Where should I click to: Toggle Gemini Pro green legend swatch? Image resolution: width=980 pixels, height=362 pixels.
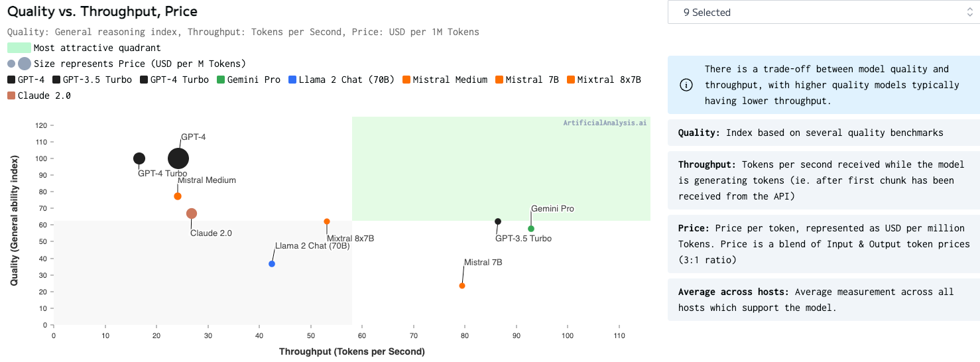click(221, 80)
